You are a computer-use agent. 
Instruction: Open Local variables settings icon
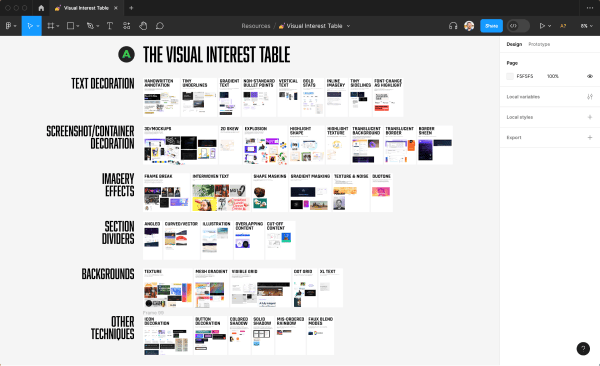[590, 97]
